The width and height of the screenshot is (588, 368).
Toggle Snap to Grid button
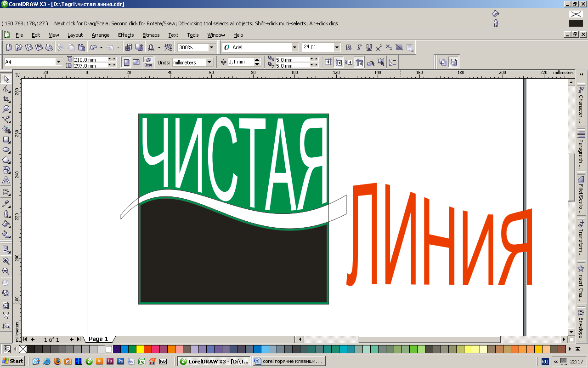click(x=328, y=62)
